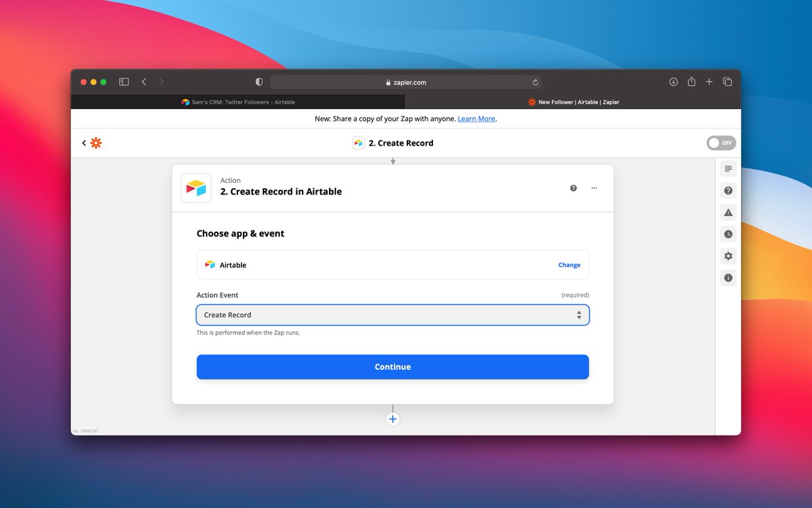The image size is (812, 508).
Task: Open the settings gear icon in sidebar
Action: [x=728, y=256]
